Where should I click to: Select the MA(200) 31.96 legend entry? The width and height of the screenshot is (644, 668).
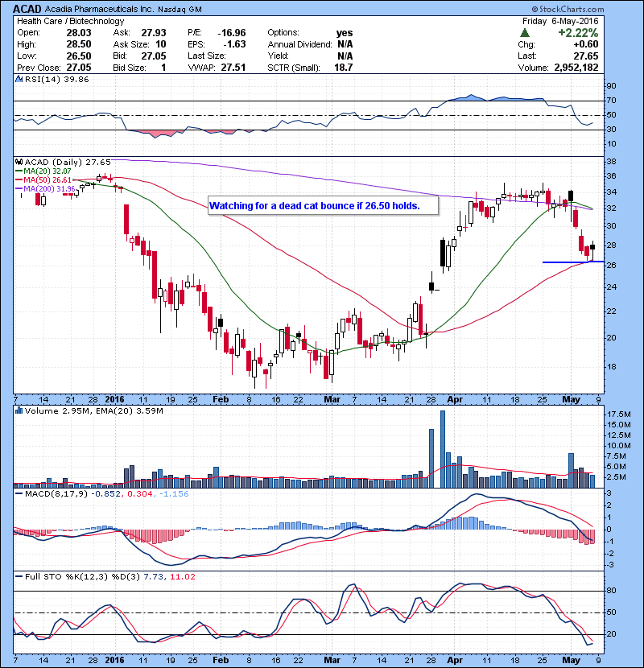pos(45,188)
